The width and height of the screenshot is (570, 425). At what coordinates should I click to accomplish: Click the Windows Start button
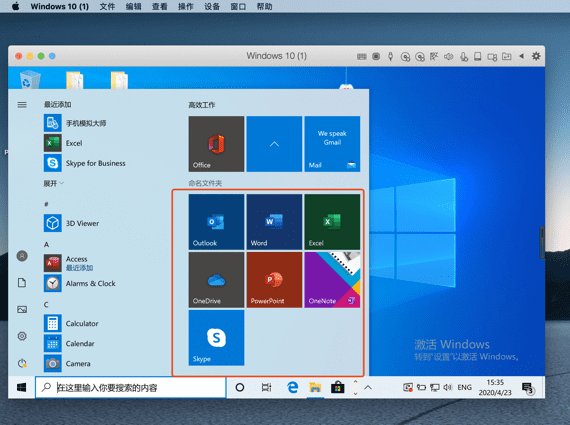[x=21, y=388]
